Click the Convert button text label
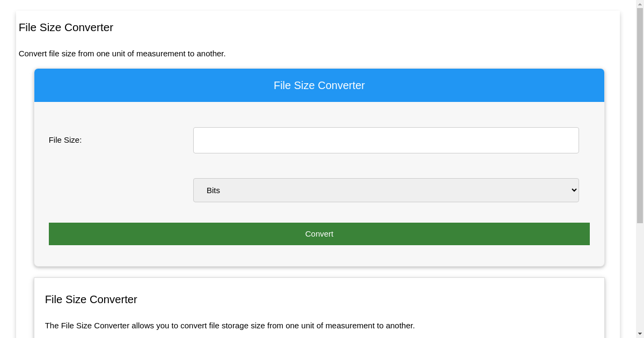 (319, 234)
